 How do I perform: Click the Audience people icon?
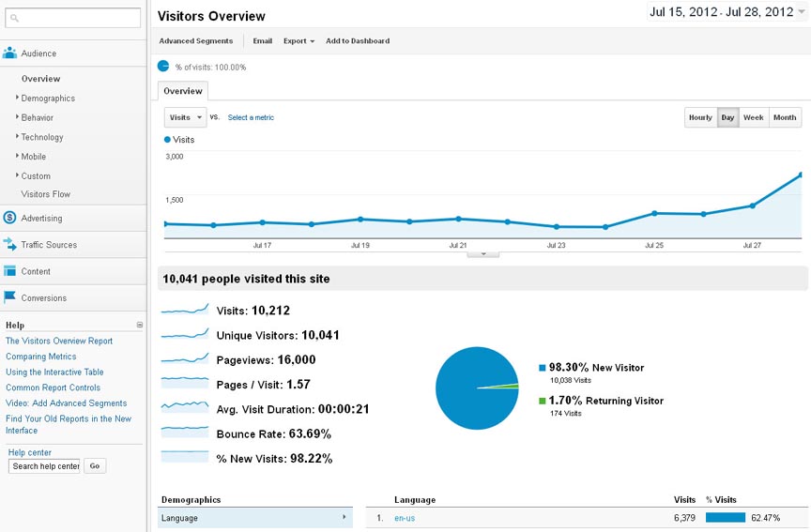[9, 53]
